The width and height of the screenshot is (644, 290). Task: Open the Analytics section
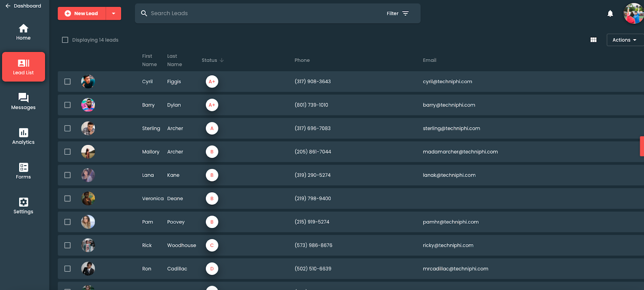[x=23, y=136]
